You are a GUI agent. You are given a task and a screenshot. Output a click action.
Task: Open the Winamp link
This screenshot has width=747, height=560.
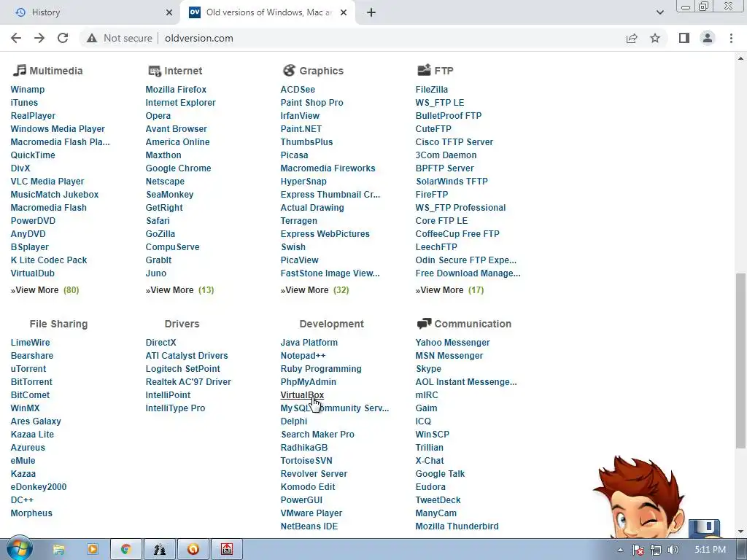click(x=28, y=90)
